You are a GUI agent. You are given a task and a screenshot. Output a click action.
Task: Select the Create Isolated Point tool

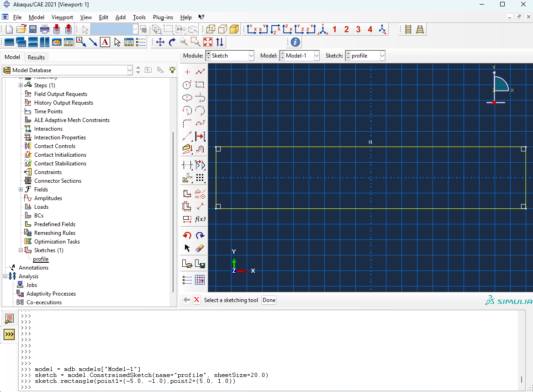pyautogui.click(x=187, y=72)
